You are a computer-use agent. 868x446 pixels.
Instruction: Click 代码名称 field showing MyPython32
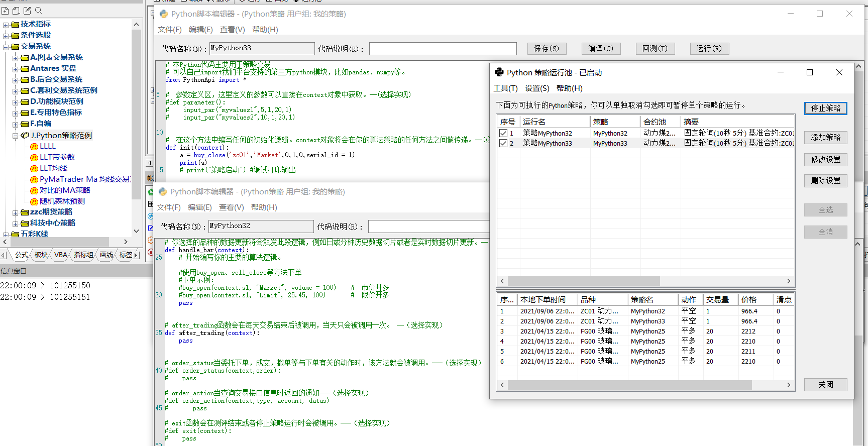click(x=261, y=227)
